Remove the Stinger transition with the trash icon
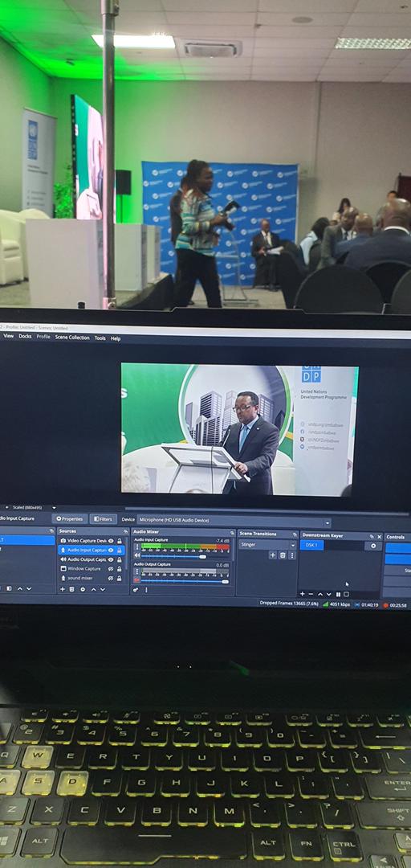 (283, 555)
